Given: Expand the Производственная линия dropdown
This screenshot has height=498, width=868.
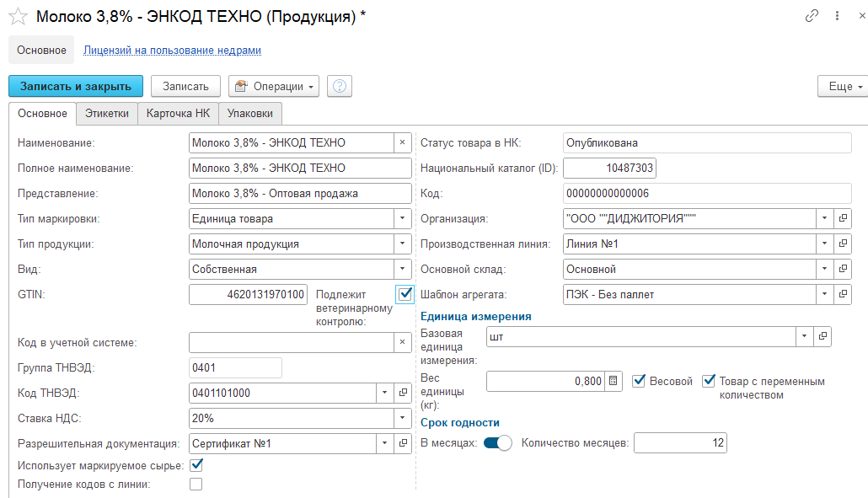Looking at the screenshot, I should point(823,244).
